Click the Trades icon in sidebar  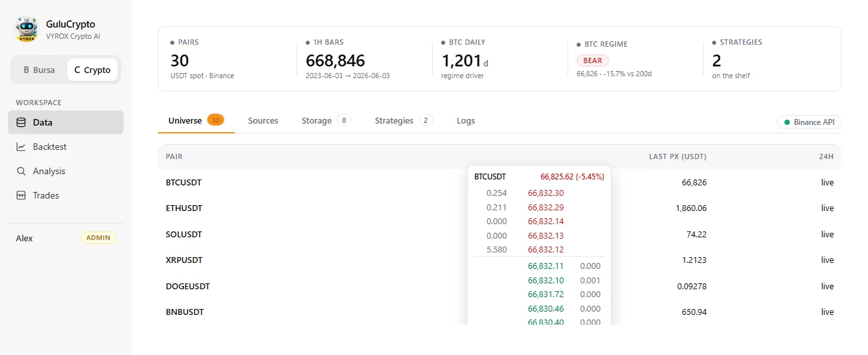(21, 195)
